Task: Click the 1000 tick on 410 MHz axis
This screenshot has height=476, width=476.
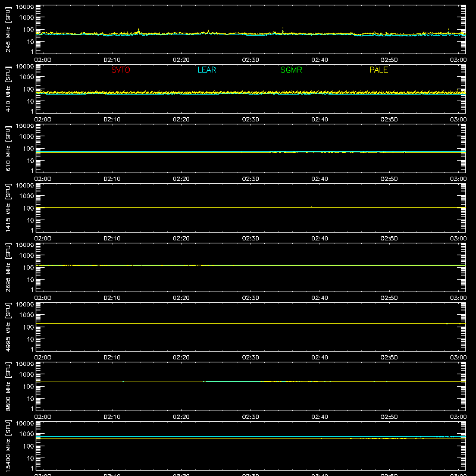Action: 27,77
